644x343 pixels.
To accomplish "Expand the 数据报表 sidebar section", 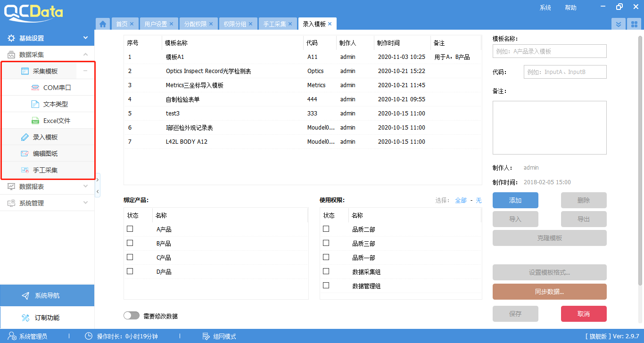I will pyautogui.click(x=47, y=187).
